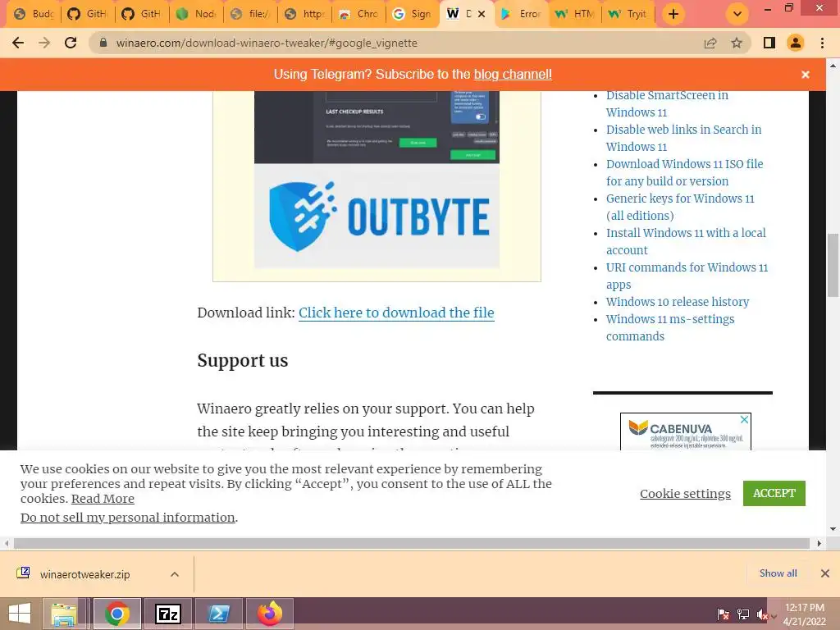Close the active Winaero tab
Screen dimensions: 840x630
coord(482,14)
